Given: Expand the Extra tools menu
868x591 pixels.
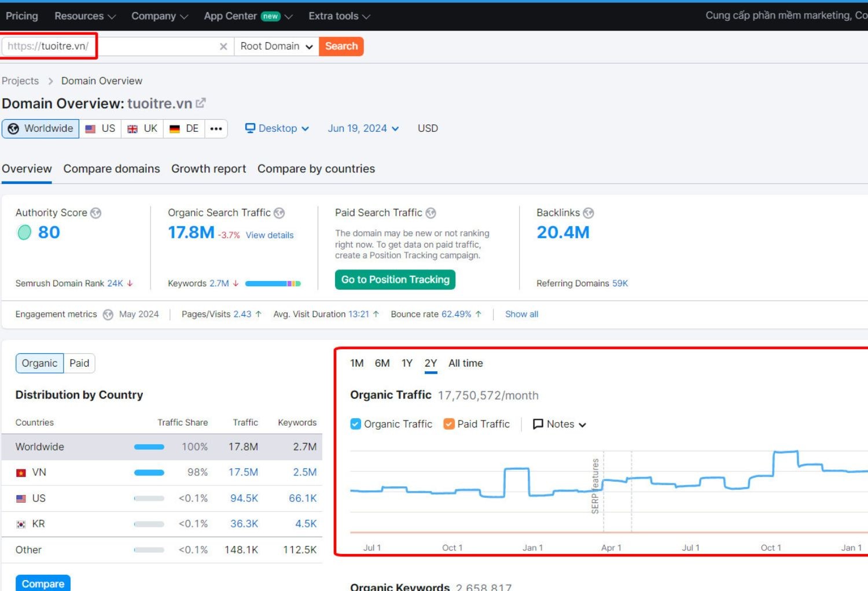Looking at the screenshot, I should pos(340,16).
